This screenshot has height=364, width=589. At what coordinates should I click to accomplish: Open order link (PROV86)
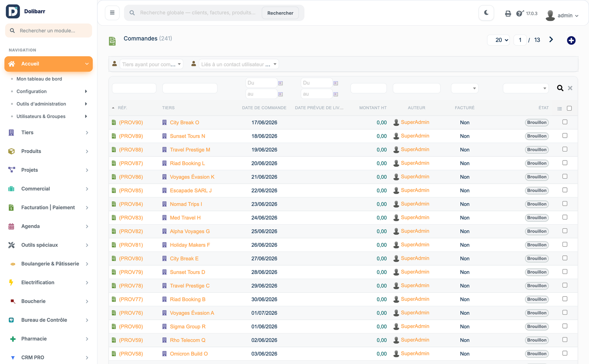point(131,177)
